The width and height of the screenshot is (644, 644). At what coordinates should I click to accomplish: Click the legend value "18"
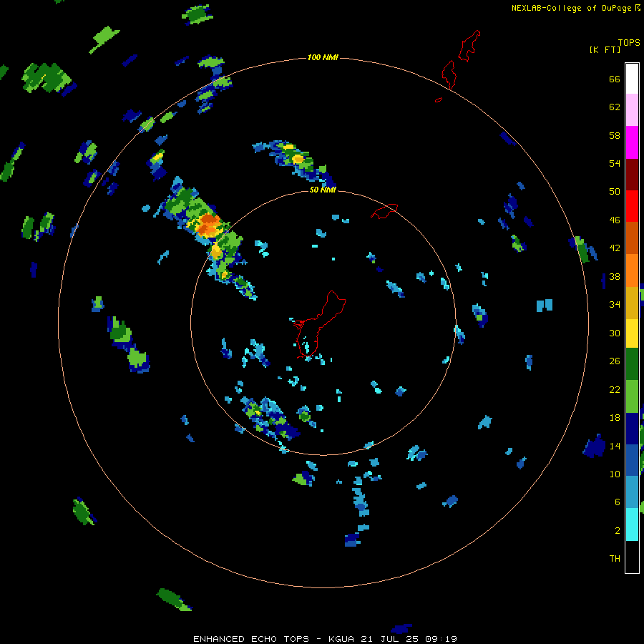point(615,418)
